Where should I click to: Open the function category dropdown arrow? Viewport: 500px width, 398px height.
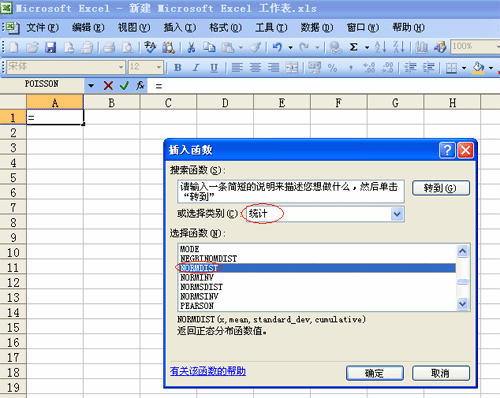point(397,214)
